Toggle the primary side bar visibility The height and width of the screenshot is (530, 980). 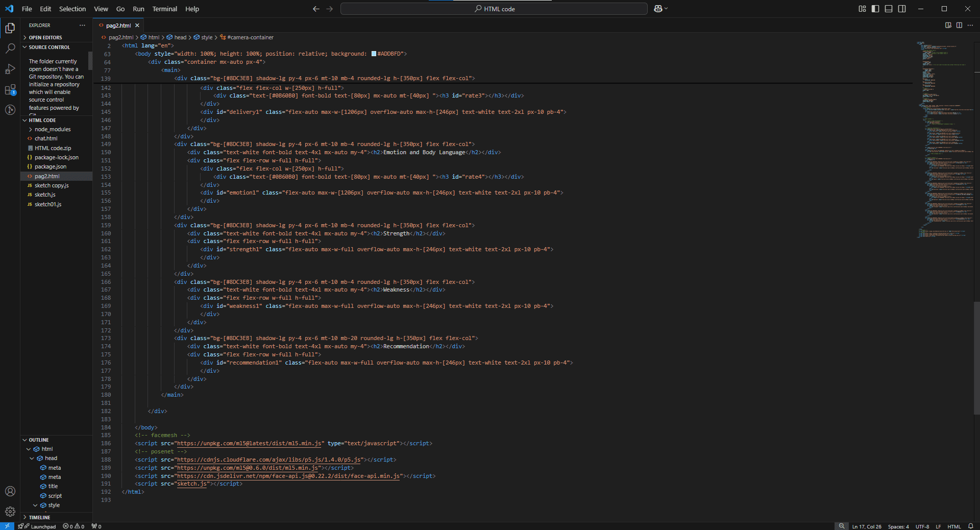(875, 9)
